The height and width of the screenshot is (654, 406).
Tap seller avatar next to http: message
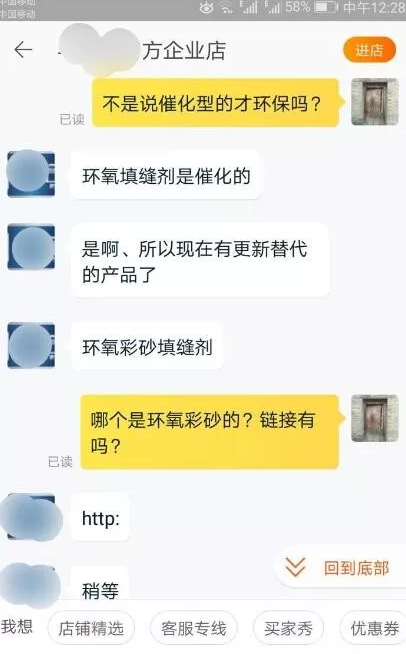click(31, 517)
